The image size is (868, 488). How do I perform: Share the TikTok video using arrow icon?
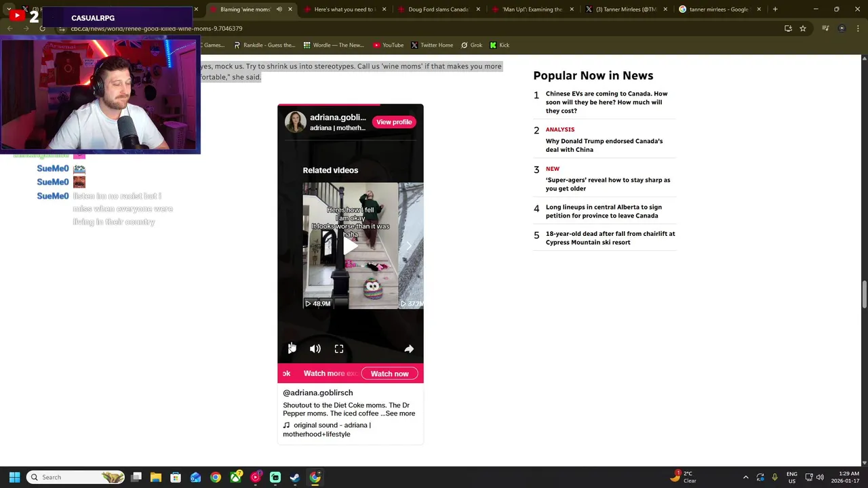[x=409, y=348]
